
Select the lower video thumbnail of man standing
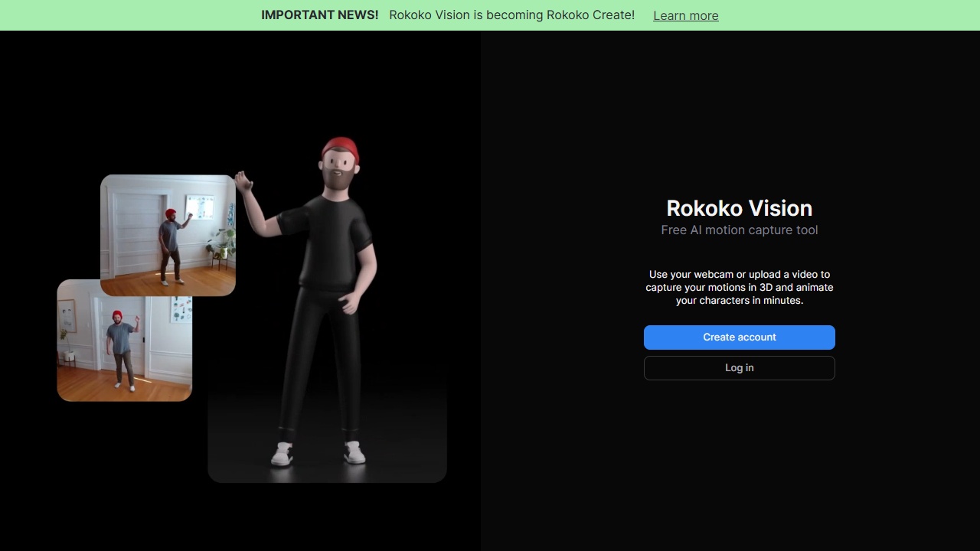click(124, 341)
